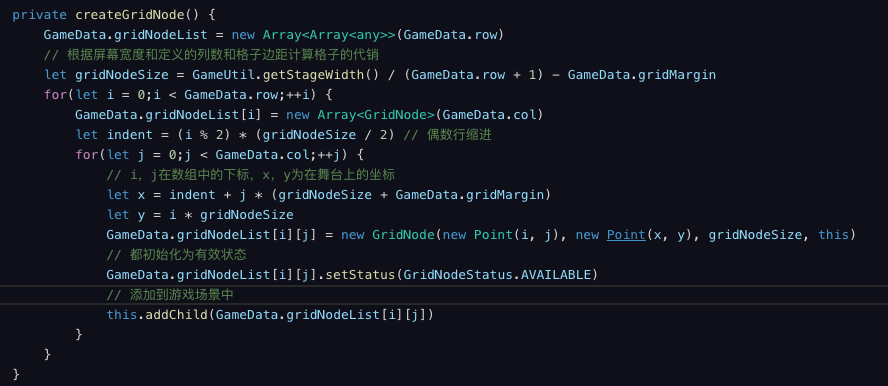Click the addChild method call
The height and width of the screenshot is (386, 888).
(177, 315)
